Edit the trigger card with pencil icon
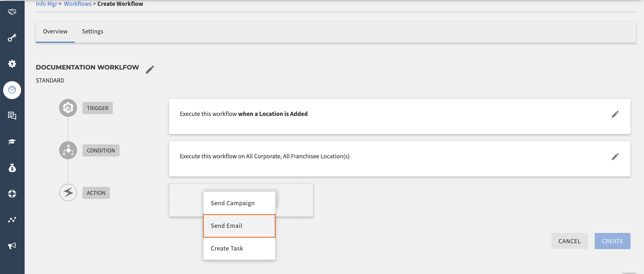 point(615,114)
